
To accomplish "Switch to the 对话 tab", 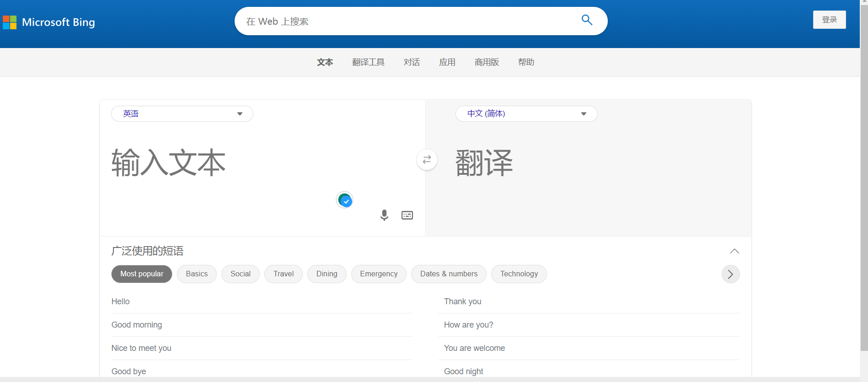I will 412,62.
